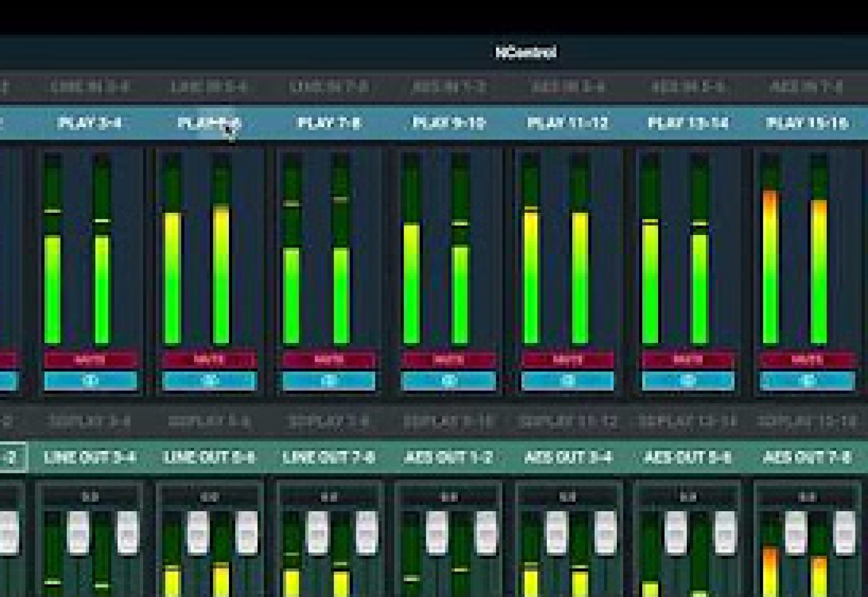
Task: Click the PLAY 9-10 channel header
Action: [x=449, y=123]
